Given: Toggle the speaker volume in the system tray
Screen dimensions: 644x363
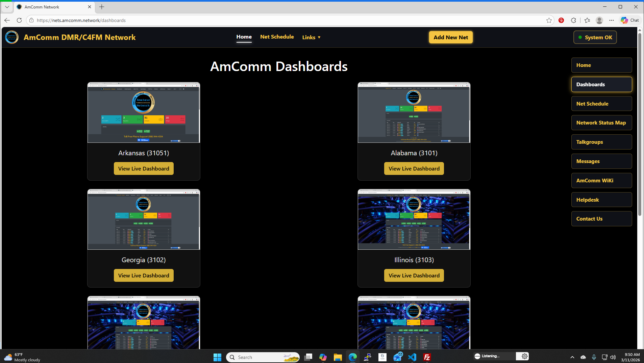Looking at the screenshot, I should point(613,357).
